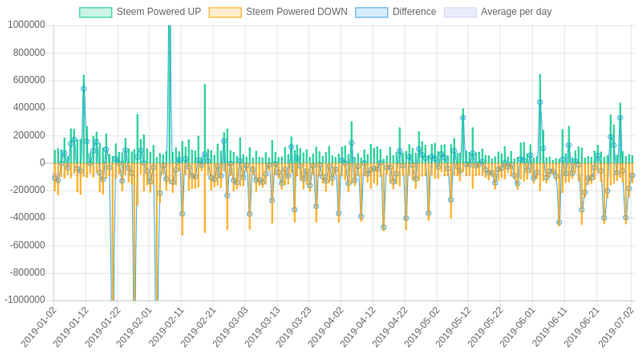The image size is (640, 361).
Task: Click the 600000 y-axis value
Action: tap(29, 80)
